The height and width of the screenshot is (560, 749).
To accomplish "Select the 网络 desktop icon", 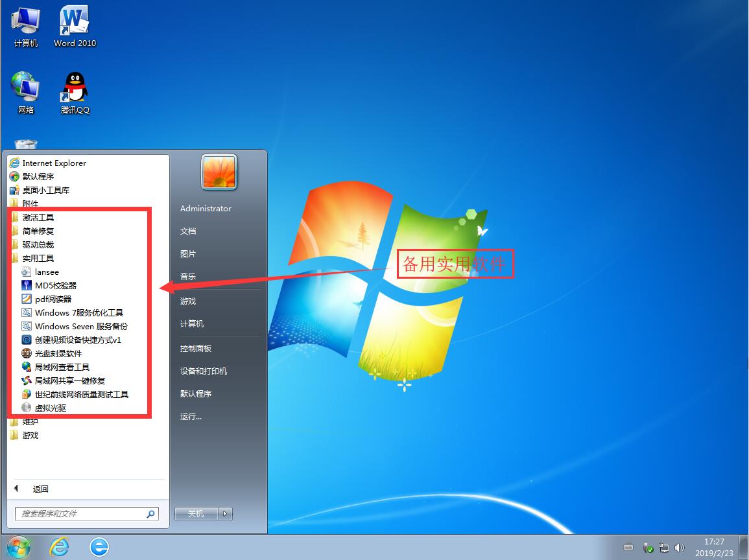I will point(25,93).
